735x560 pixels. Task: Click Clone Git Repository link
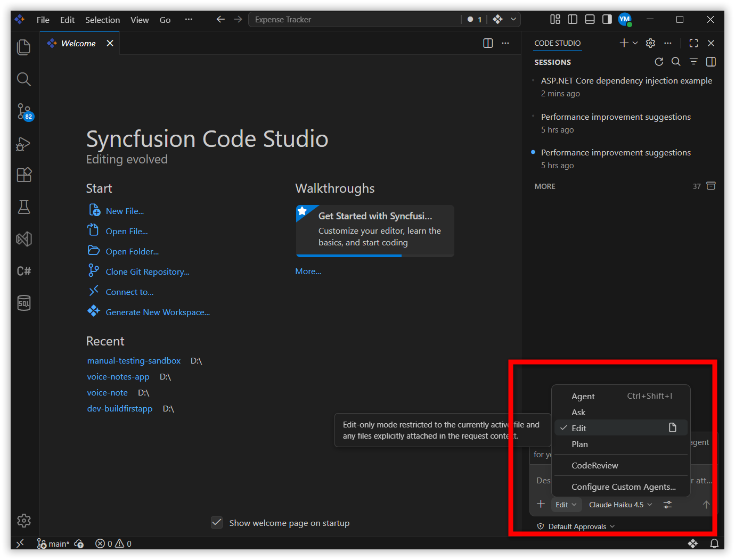point(148,272)
